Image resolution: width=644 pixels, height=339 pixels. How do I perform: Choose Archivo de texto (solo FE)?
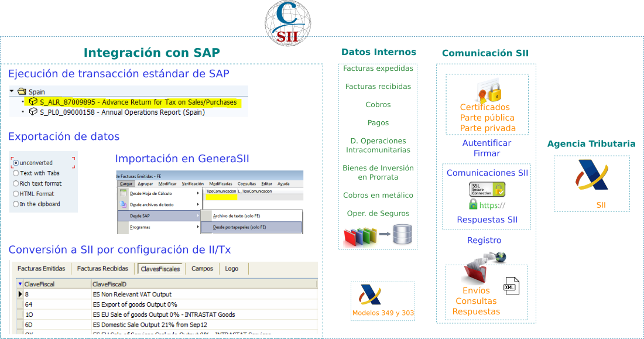[251, 215]
